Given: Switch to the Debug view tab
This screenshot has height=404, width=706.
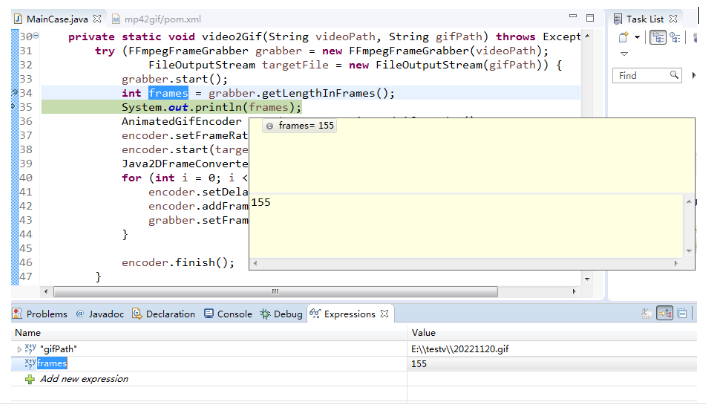Looking at the screenshot, I should pyautogui.click(x=281, y=314).
